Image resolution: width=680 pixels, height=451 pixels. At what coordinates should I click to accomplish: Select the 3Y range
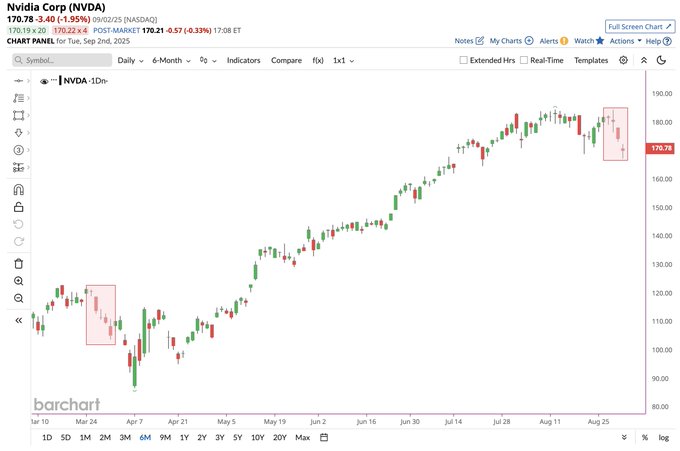[220, 438]
